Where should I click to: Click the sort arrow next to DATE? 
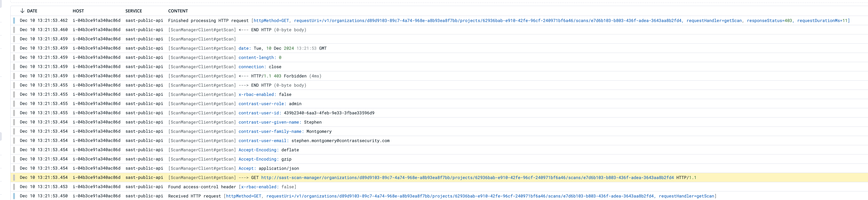tap(22, 11)
